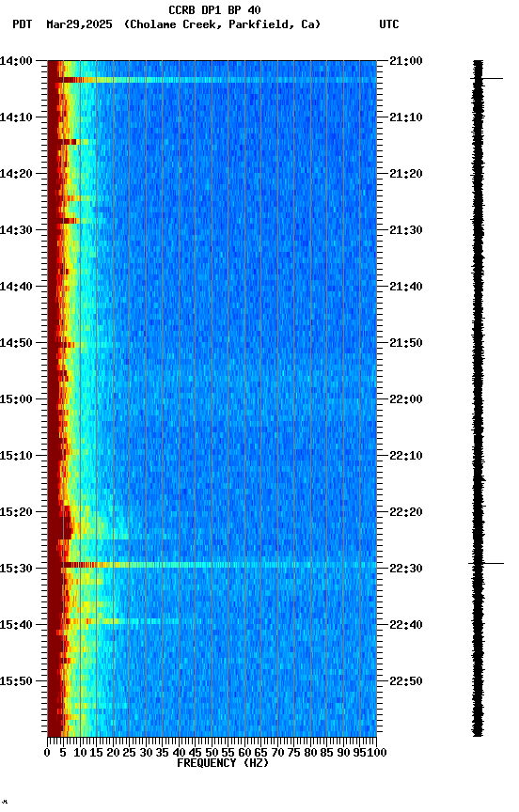This screenshot has height=812, width=519.
Task: Click the date 'Mar29,2025'
Action: click(79, 24)
